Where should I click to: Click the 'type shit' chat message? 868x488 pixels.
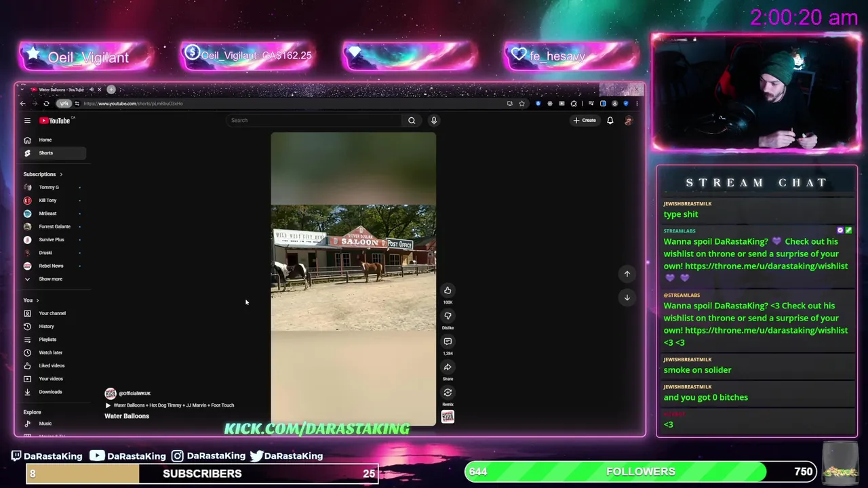[681, 214]
